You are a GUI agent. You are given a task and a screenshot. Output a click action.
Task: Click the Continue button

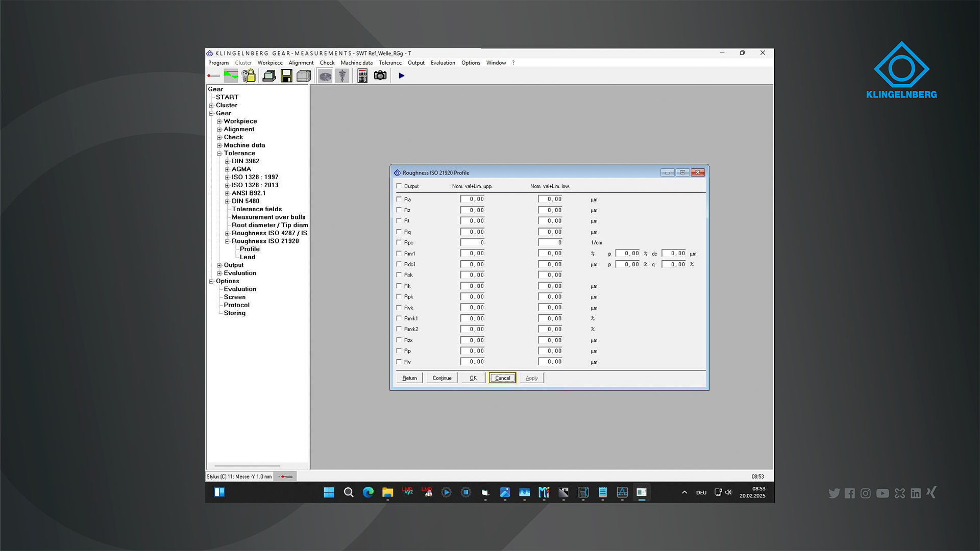(442, 378)
